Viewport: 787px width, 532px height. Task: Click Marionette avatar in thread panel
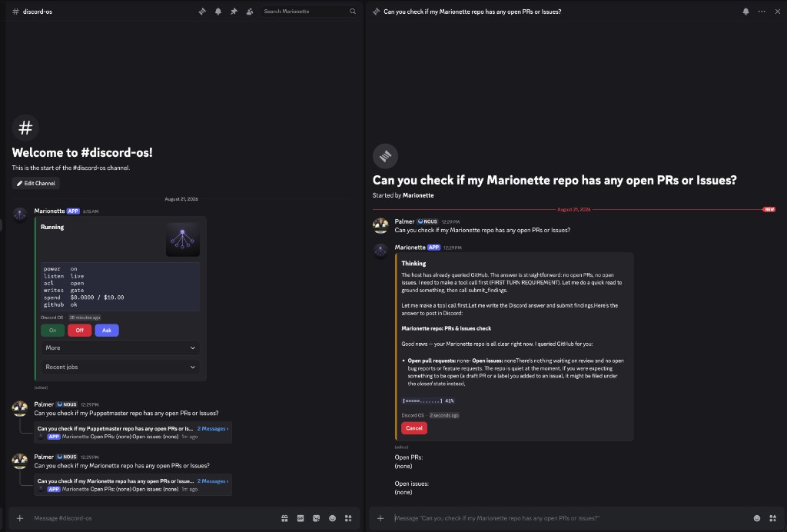380,251
